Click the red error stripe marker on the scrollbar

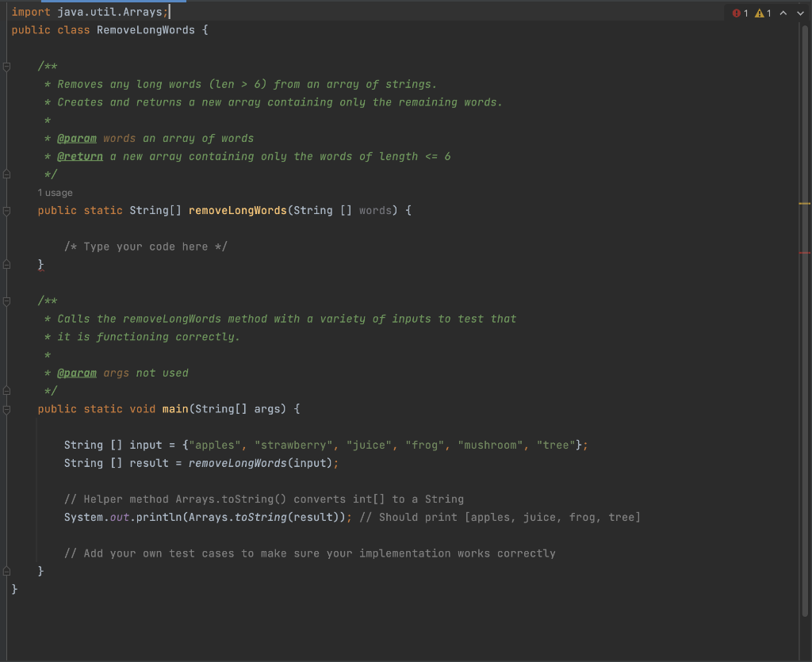point(804,253)
